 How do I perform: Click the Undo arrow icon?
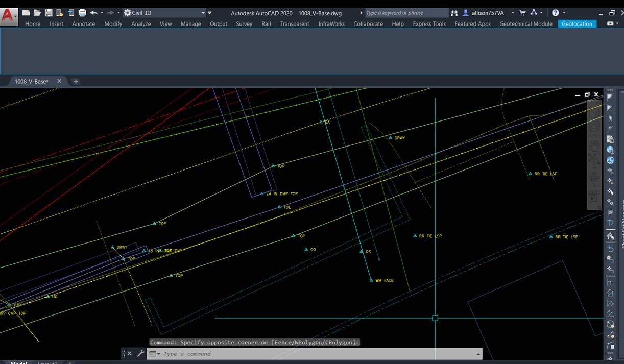pos(93,13)
